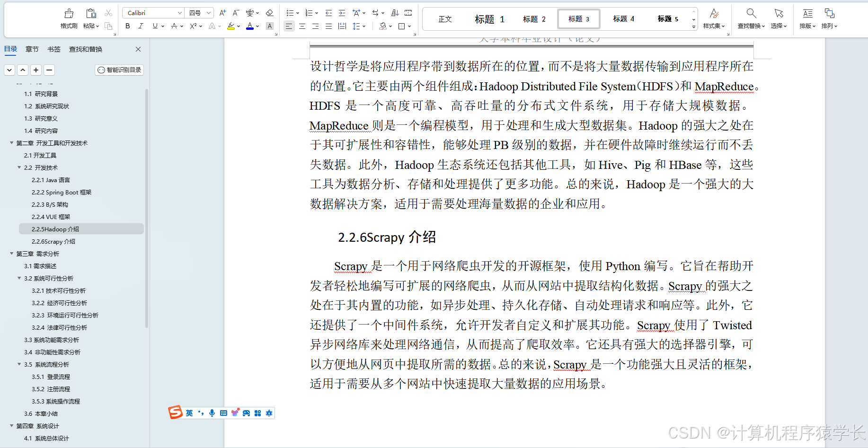Click the phonetic guide (wén) icon

click(250, 13)
